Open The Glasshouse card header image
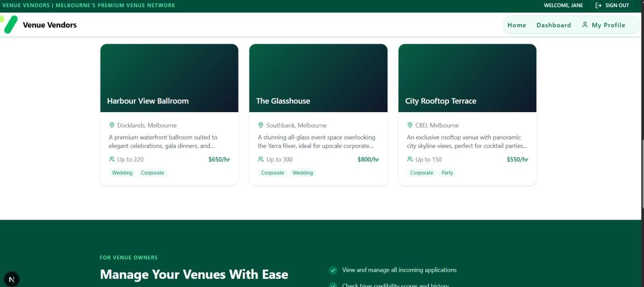Image resolution: width=644 pixels, height=287 pixels. pyautogui.click(x=318, y=78)
